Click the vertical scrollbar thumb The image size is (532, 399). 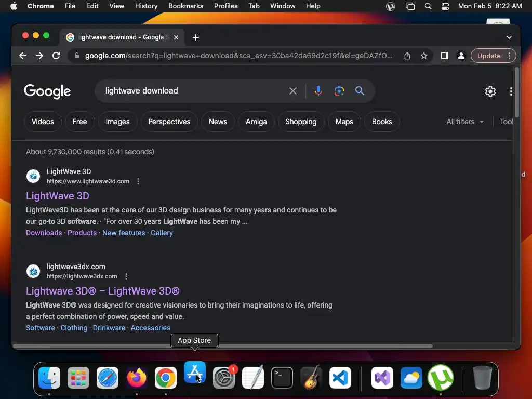(517, 92)
